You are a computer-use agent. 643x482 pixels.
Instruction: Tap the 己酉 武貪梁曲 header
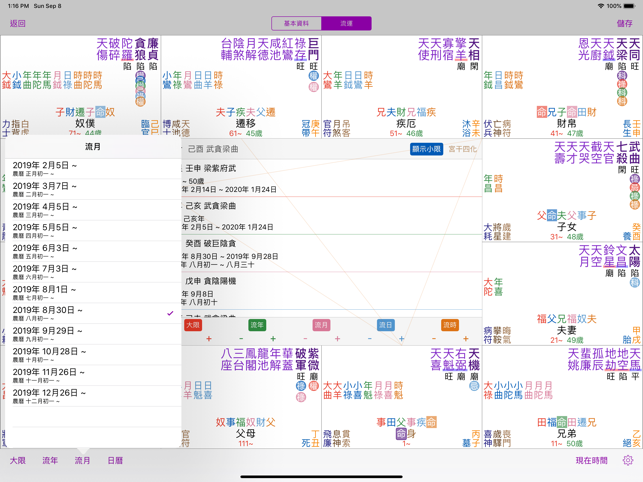(x=213, y=149)
